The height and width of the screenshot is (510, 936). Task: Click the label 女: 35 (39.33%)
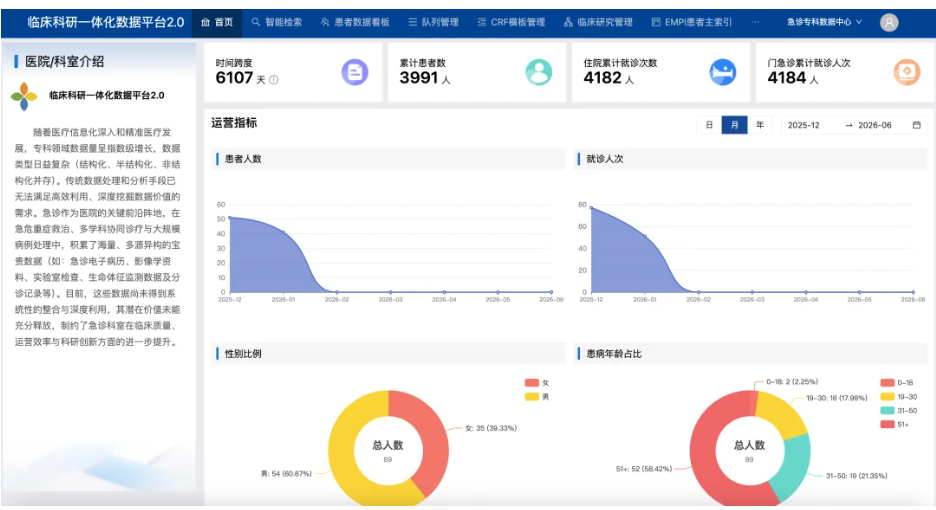pyautogui.click(x=491, y=428)
